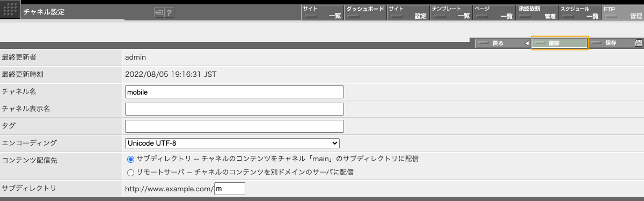644x201 pixels.
Task: Select the サブディレクトリ radio option
Action: (x=130, y=159)
